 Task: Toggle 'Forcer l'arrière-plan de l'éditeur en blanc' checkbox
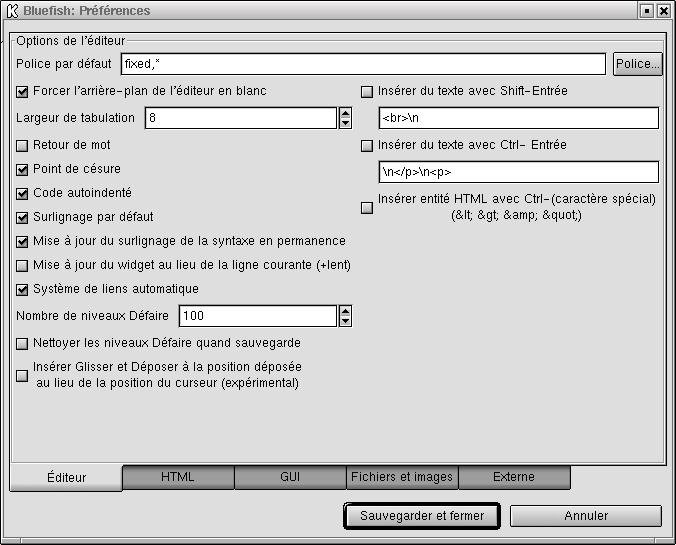click(23, 92)
